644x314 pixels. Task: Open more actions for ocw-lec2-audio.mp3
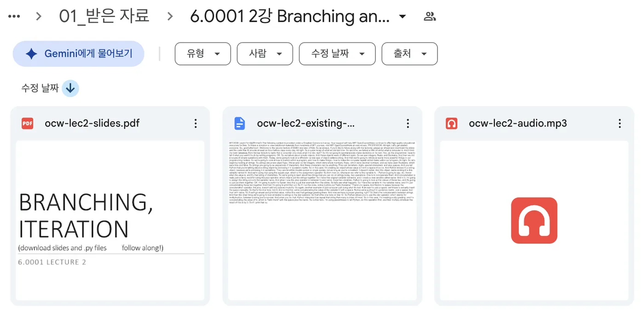point(620,123)
